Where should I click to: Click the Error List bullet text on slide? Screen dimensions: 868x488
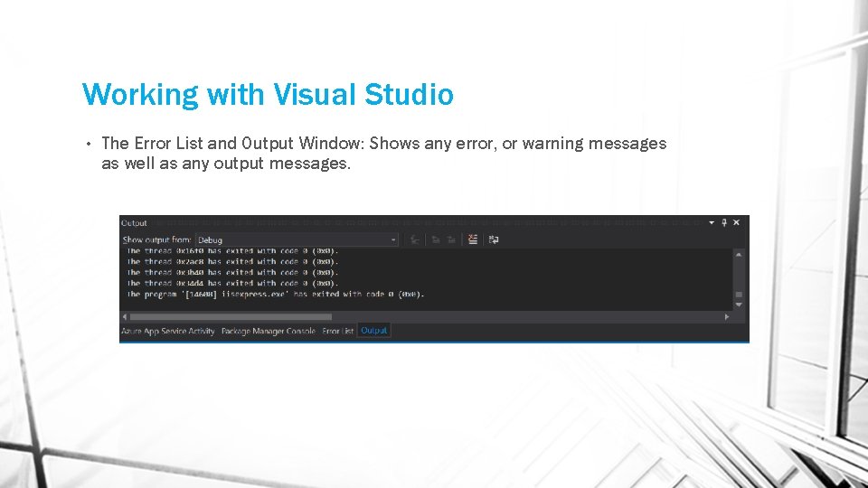(383, 154)
